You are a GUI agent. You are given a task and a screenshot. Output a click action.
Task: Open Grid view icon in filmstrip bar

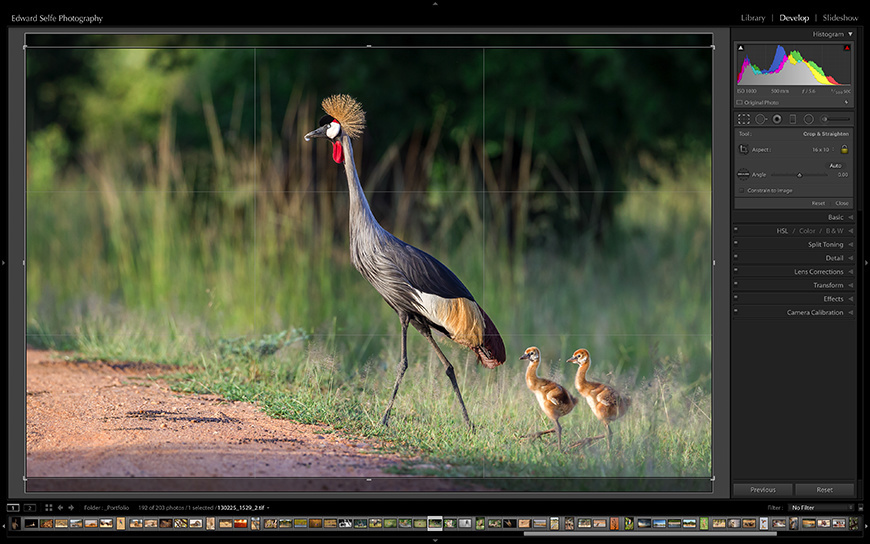point(49,508)
